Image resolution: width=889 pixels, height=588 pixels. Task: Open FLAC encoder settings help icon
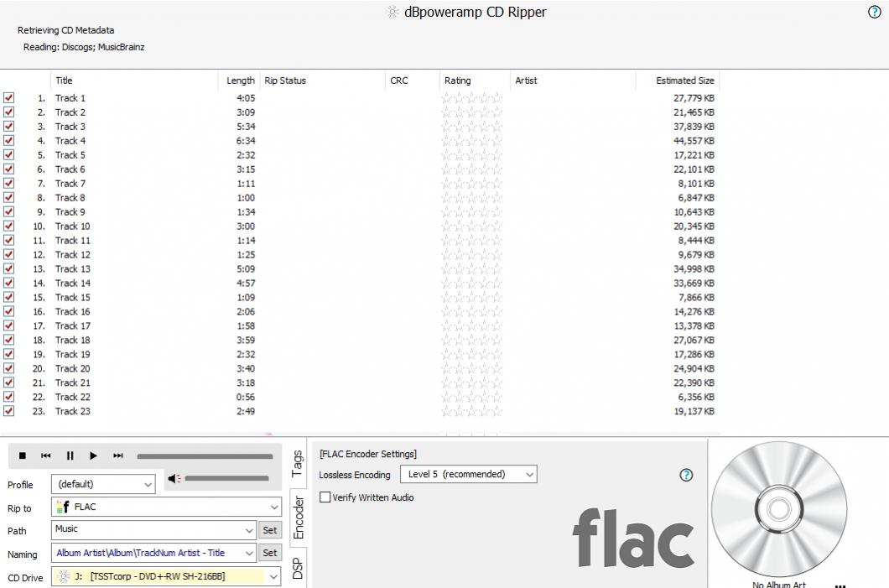tap(686, 475)
